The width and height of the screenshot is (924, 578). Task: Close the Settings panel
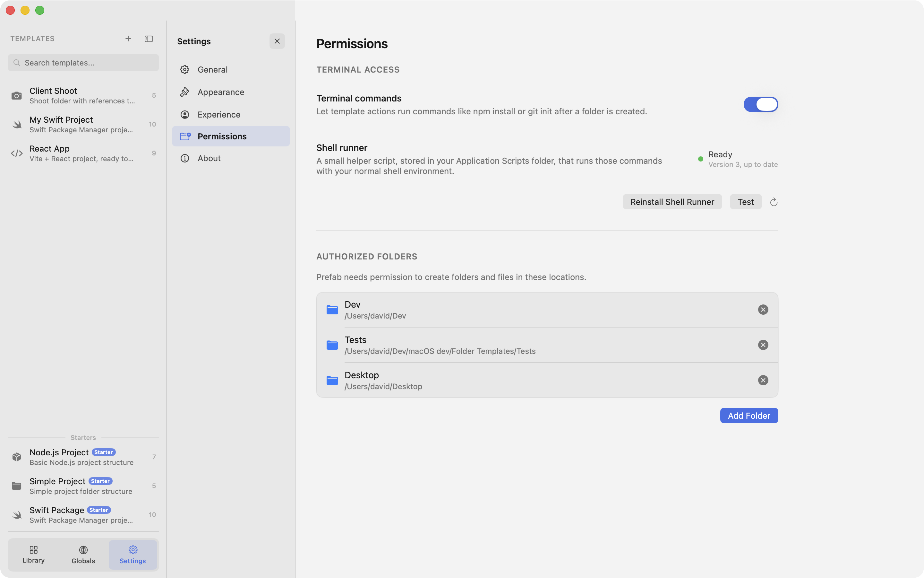pyautogui.click(x=277, y=41)
